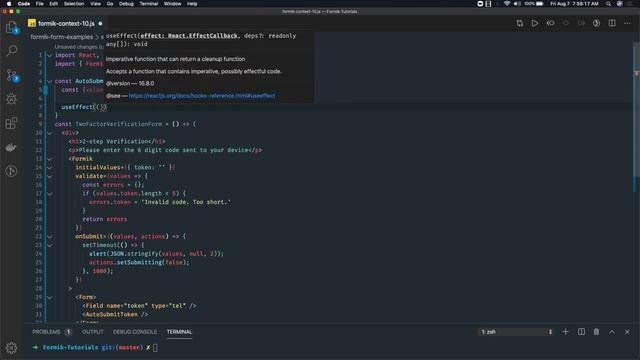640x360 pixels.
Task: Open the Manage gear in the activity bar
Action: tap(11, 348)
